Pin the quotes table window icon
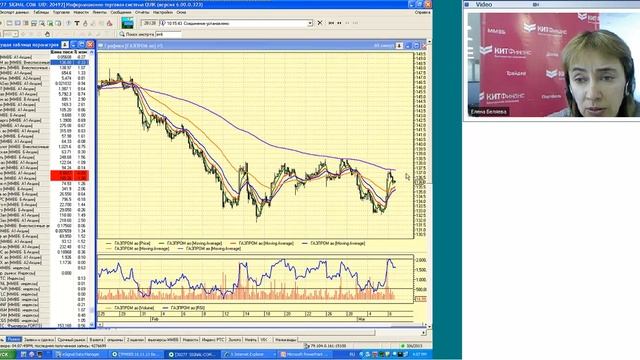The height and width of the screenshot is (360, 640). (x=65, y=44)
